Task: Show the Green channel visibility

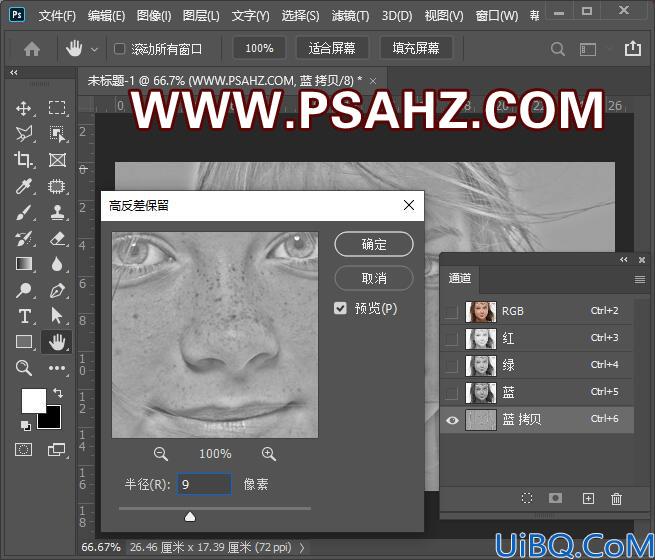Action: click(x=452, y=366)
